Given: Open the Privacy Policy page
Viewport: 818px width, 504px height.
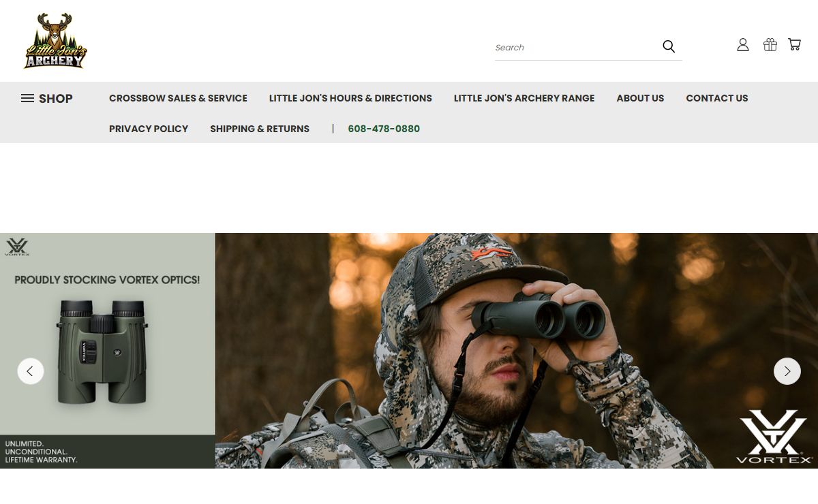Looking at the screenshot, I should point(149,129).
